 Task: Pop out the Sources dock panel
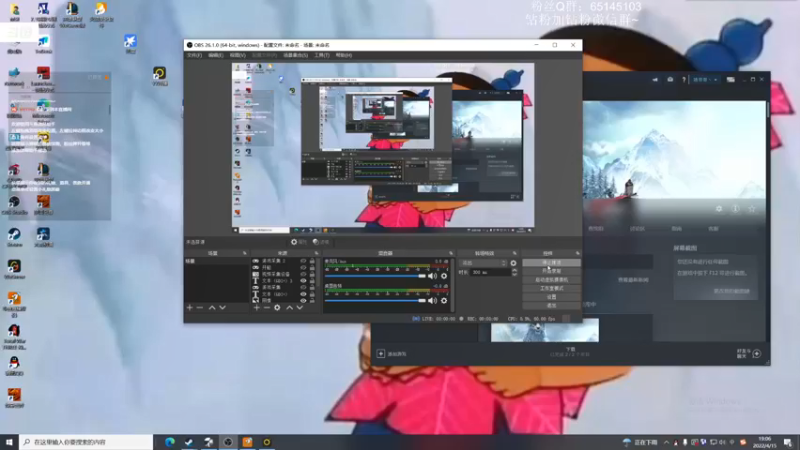(316, 253)
